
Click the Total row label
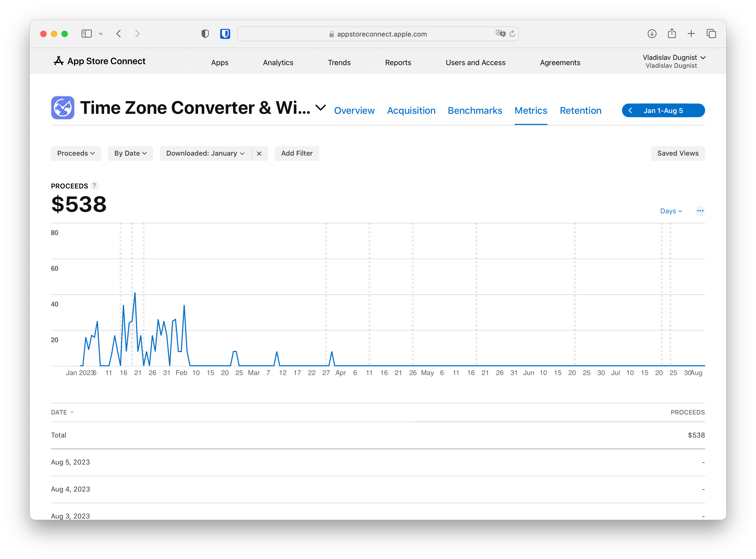[x=59, y=435]
